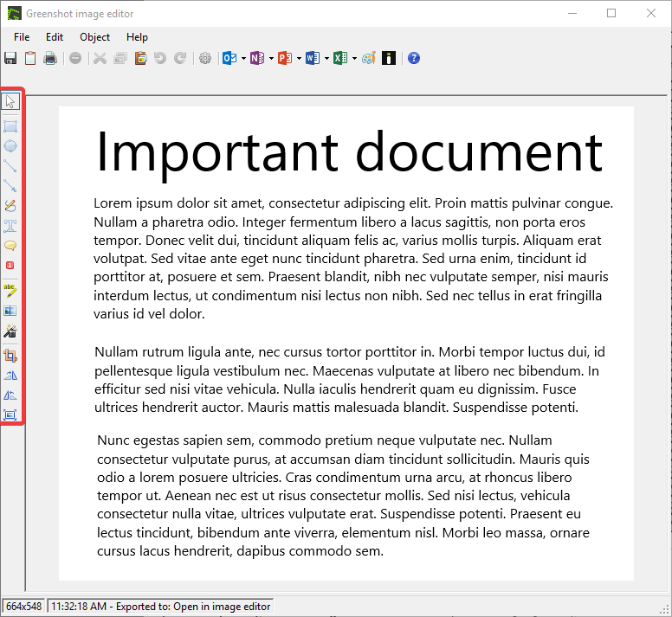Open the PowerPoint export dropdown arrow

tap(299, 59)
